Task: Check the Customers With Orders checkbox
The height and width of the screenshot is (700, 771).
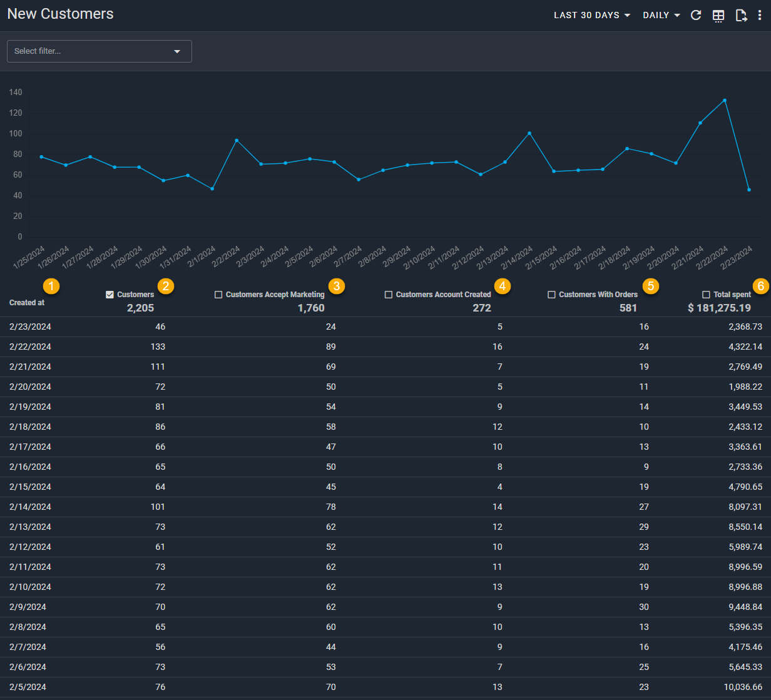Action: pyautogui.click(x=551, y=295)
